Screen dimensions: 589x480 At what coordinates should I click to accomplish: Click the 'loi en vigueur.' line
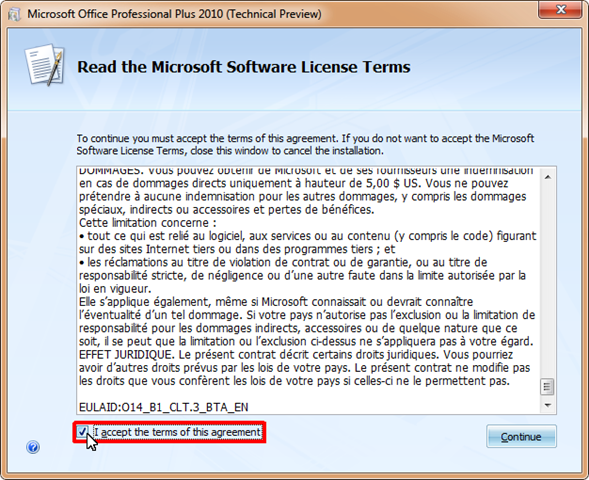point(115,289)
